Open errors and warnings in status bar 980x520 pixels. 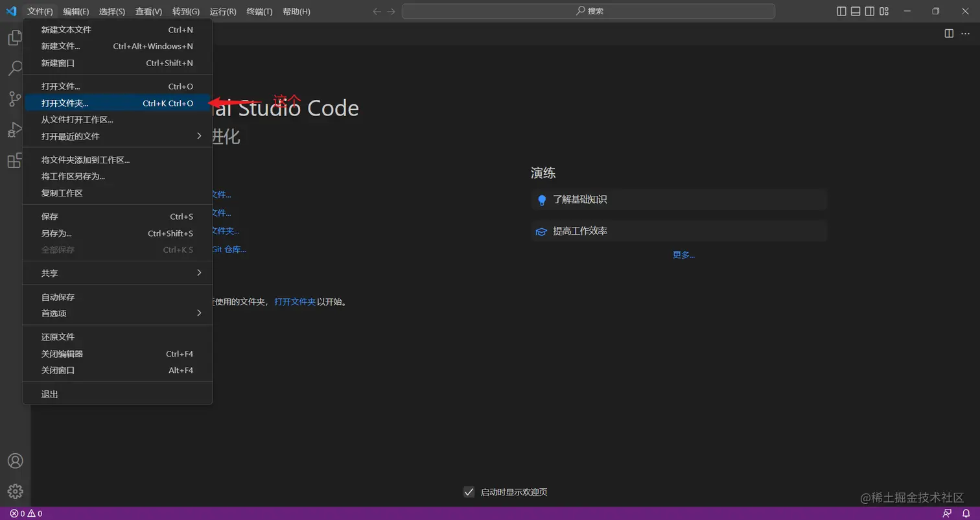(26, 514)
